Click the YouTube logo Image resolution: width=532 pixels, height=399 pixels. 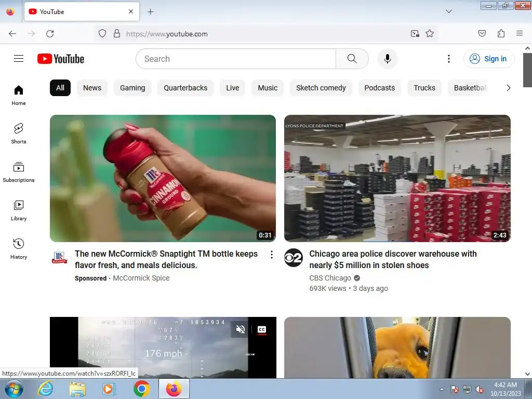61,59
